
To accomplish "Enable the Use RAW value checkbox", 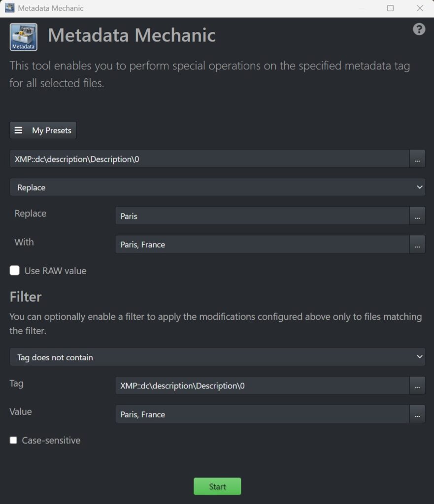I will pos(14,270).
